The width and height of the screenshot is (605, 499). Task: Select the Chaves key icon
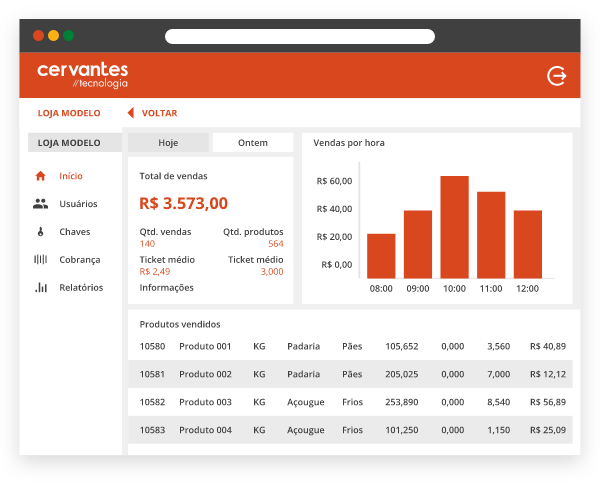[x=41, y=232]
